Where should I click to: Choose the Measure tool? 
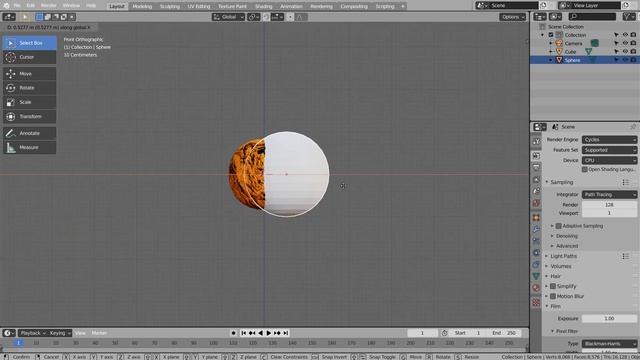pos(29,147)
